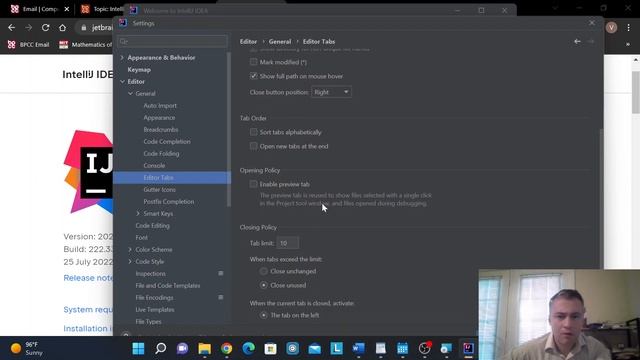This screenshot has height=360, width=640.
Task: Click the browser page vertical scrollbar
Action: [x=636, y=93]
